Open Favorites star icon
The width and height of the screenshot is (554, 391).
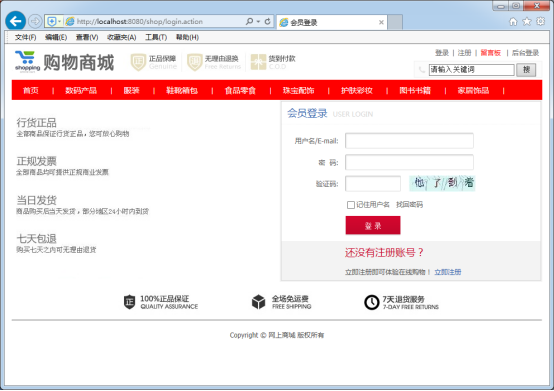click(527, 22)
